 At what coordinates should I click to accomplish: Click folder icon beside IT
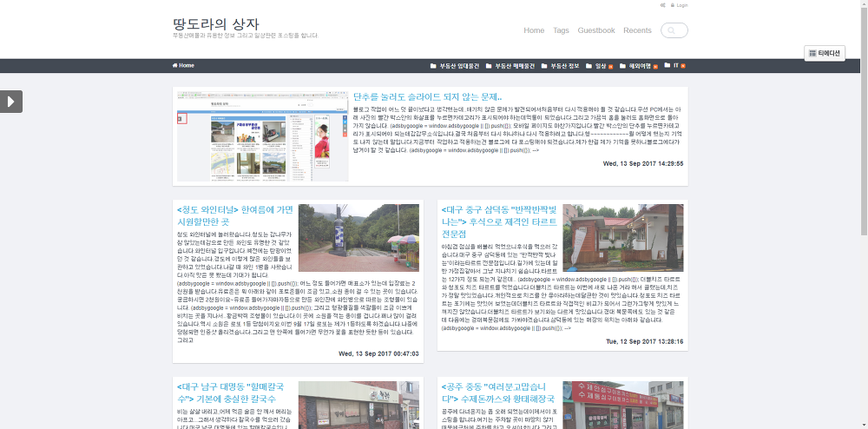point(667,65)
